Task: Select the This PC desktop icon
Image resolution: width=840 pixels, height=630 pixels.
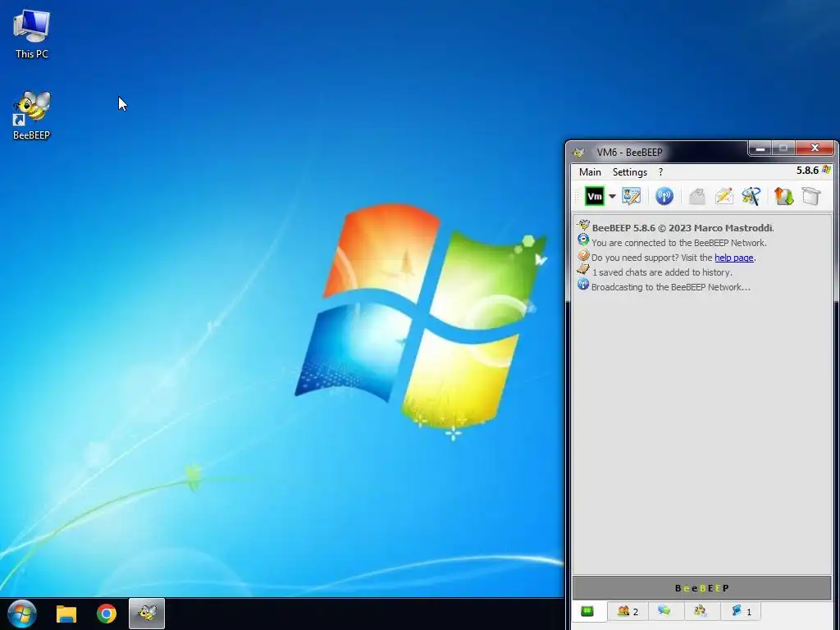Action: (x=32, y=34)
